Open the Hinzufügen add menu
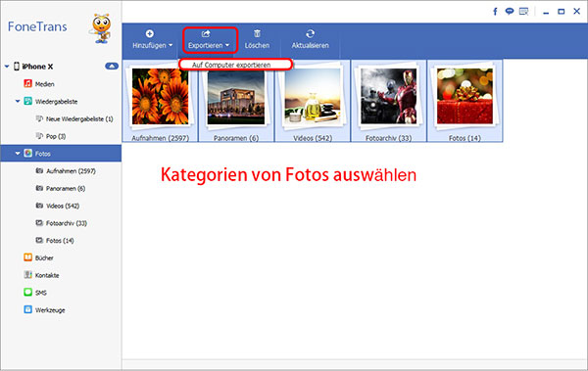Screen dimensions: 588x371 [x=152, y=40]
